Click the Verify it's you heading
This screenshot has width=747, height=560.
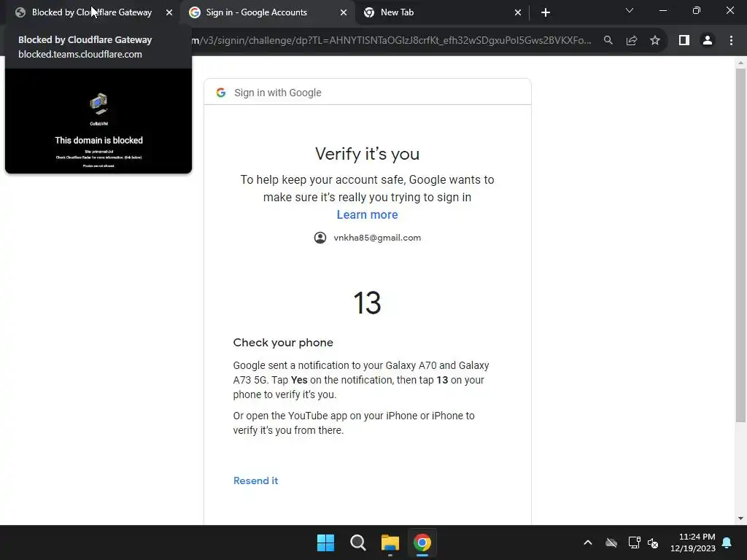tap(368, 154)
